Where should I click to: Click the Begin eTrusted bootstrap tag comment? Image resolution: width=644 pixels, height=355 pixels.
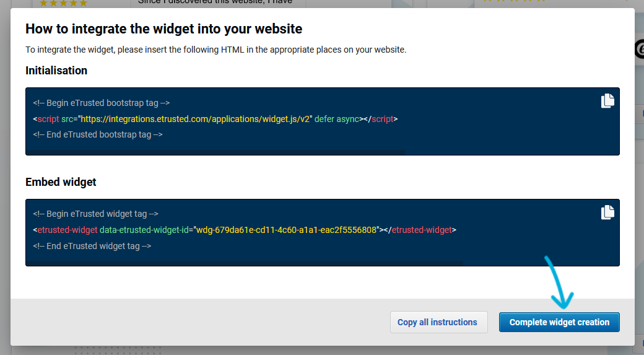(x=102, y=103)
